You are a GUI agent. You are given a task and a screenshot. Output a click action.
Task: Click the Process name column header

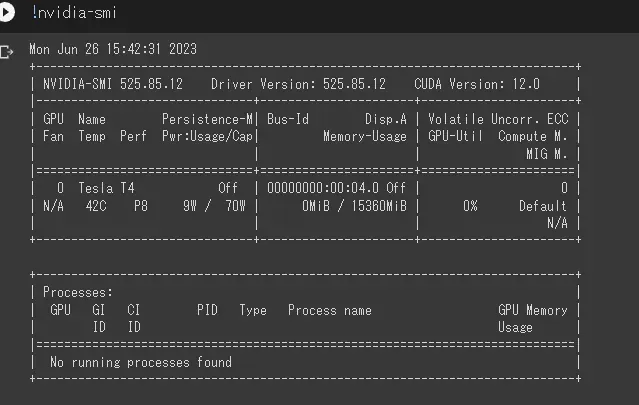[329, 310]
